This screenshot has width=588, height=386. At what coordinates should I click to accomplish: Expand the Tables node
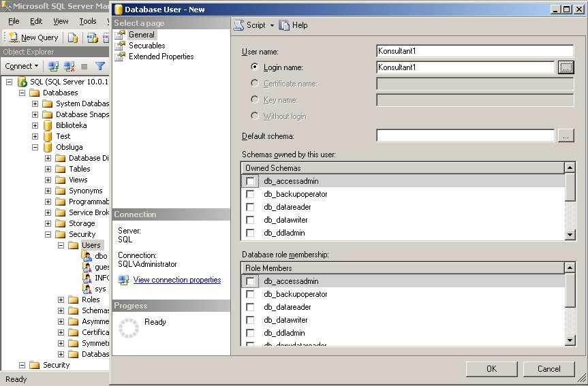pos(48,169)
